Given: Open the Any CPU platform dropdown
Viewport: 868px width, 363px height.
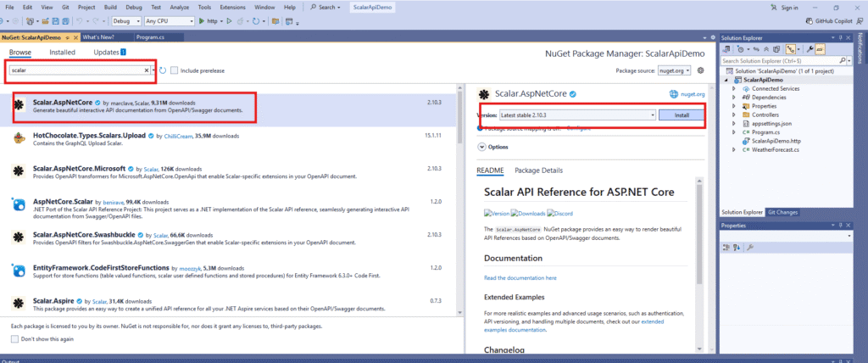Looking at the screenshot, I should (169, 21).
